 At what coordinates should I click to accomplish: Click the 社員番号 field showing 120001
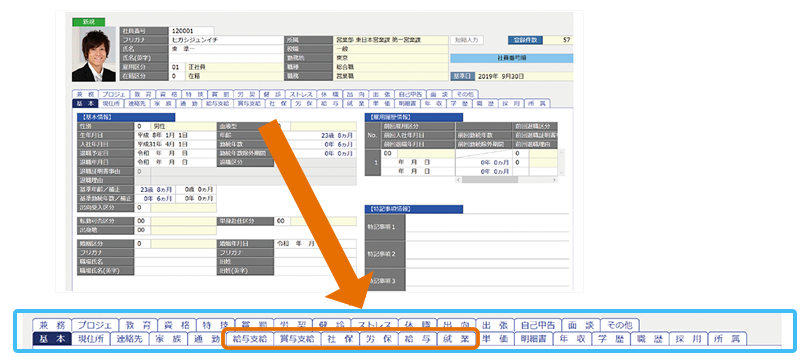[192, 31]
